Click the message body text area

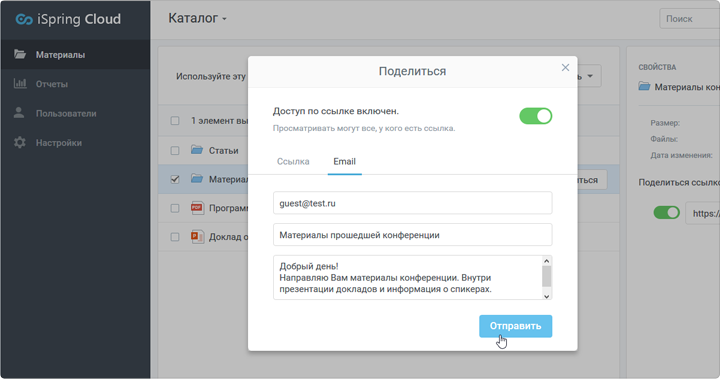coord(407,277)
